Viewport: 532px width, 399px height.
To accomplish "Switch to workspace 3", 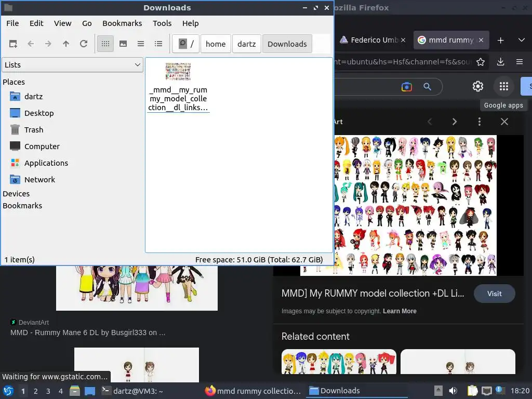I will click(x=48, y=391).
